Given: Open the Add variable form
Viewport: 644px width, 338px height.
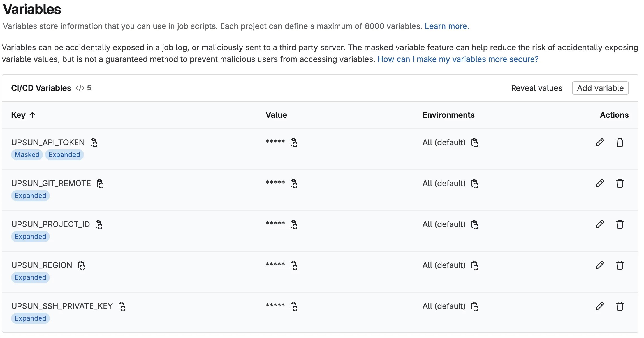Looking at the screenshot, I should coord(600,88).
